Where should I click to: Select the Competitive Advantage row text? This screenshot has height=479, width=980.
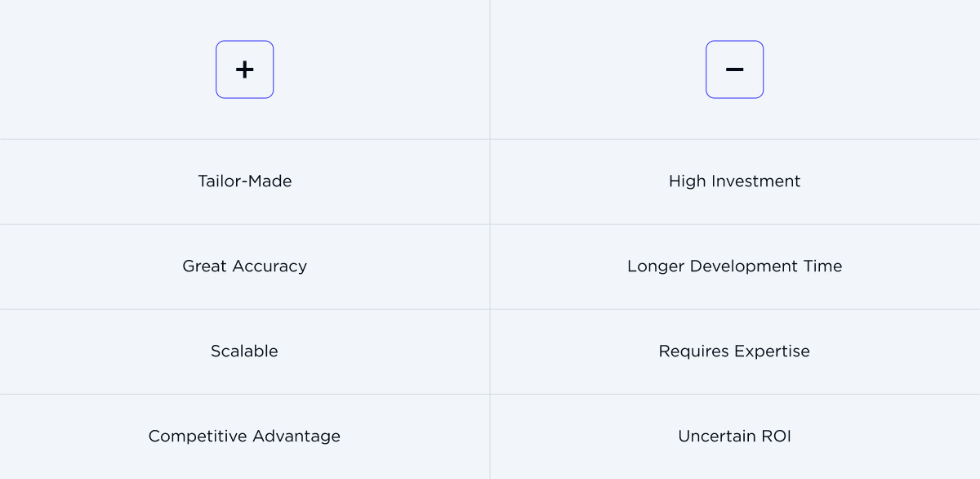[245, 436]
